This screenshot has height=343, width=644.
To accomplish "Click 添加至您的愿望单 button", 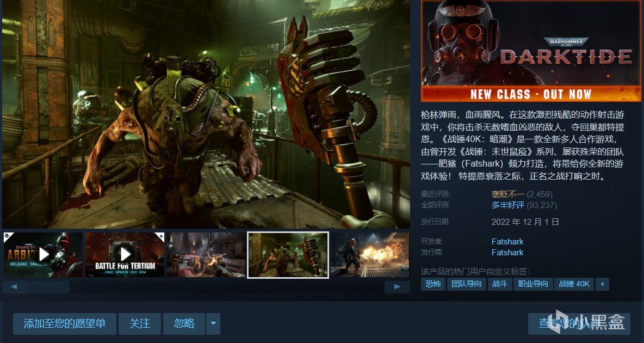I will tap(65, 323).
